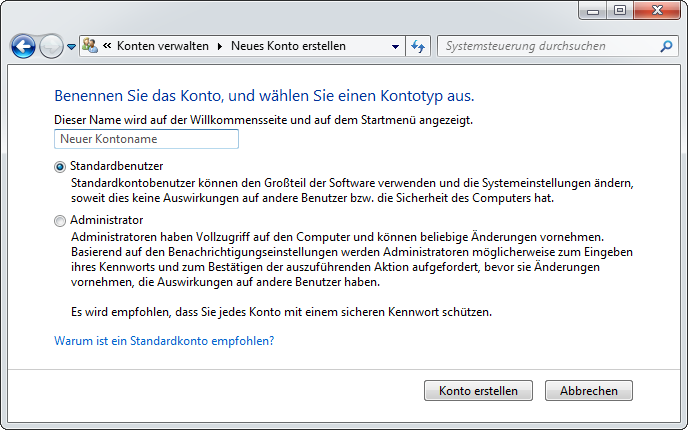
Task: Close the window with red X
Action: 657,11
